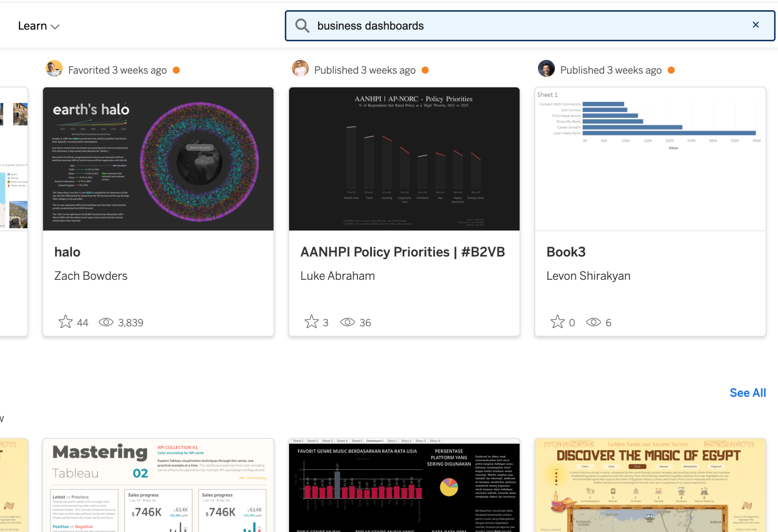Image resolution: width=778 pixels, height=532 pixels.
Task: Star the AANHPI Policy Priorities viz
Action: click(x=311, y=322)
